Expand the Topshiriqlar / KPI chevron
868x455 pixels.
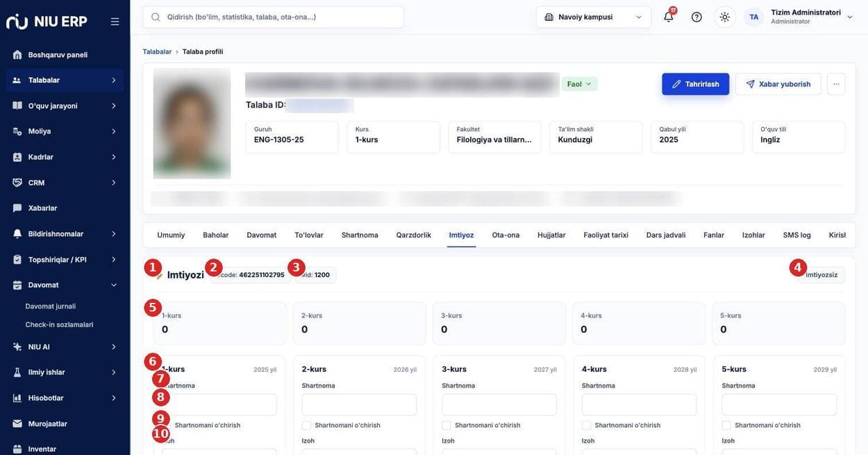114,260
